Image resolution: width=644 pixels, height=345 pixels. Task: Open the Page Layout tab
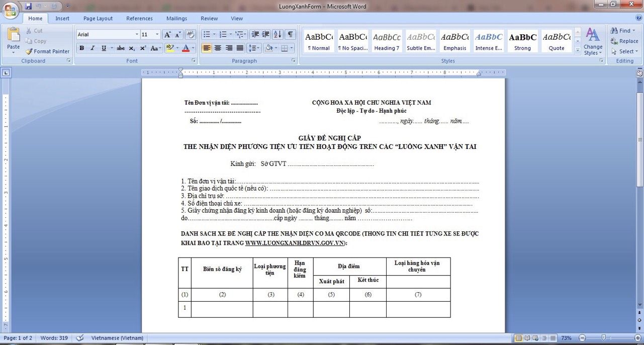point(98,18)
